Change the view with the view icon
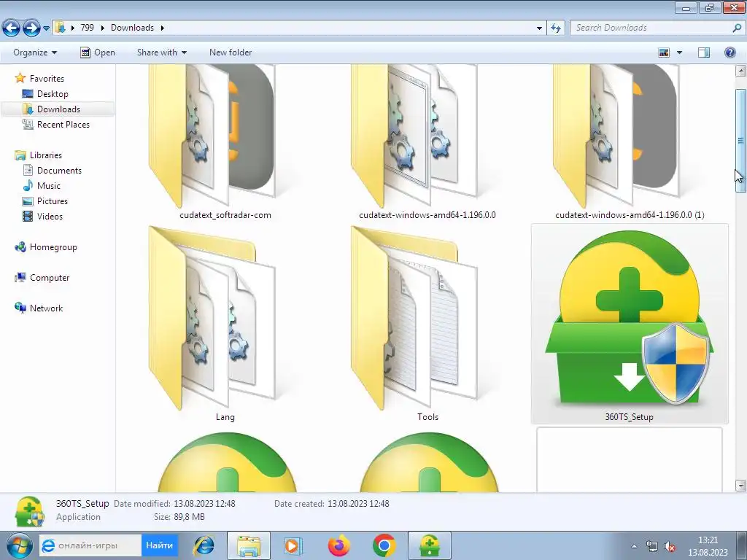Image resolution: width=747 pixels, height=560 pixels. click(x=664, y=52)
